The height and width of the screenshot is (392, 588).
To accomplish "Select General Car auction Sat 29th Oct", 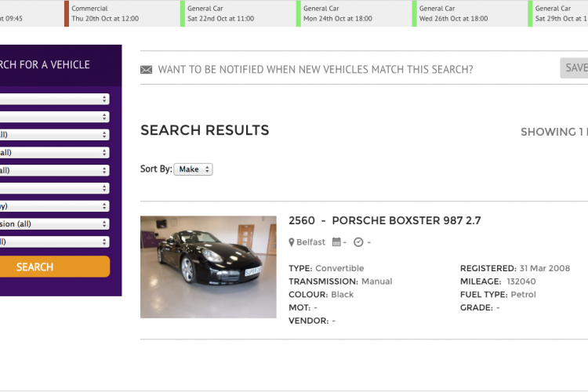I will coord(558,13).
